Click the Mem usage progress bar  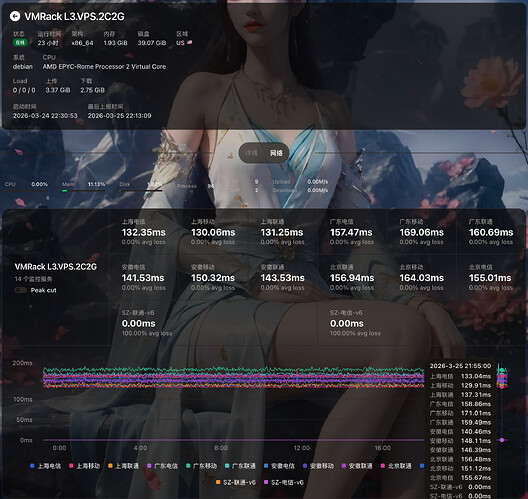click(84, 191)
